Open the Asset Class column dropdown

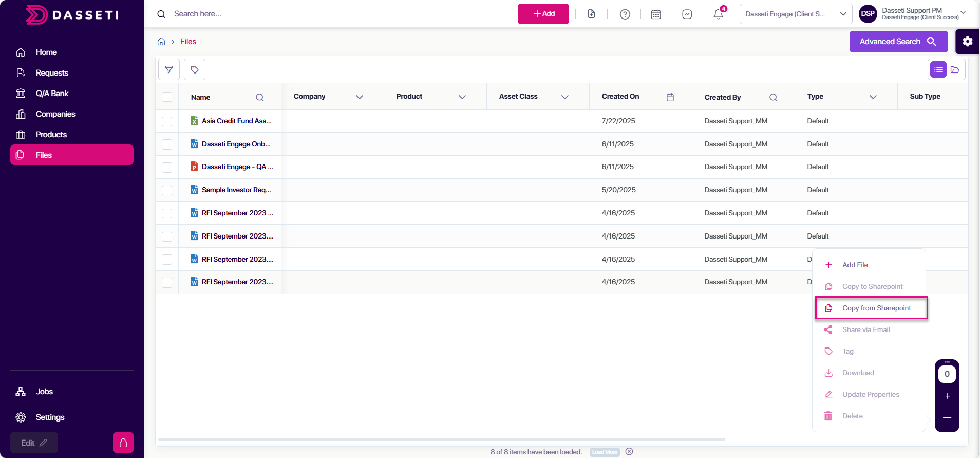(565, 97)
